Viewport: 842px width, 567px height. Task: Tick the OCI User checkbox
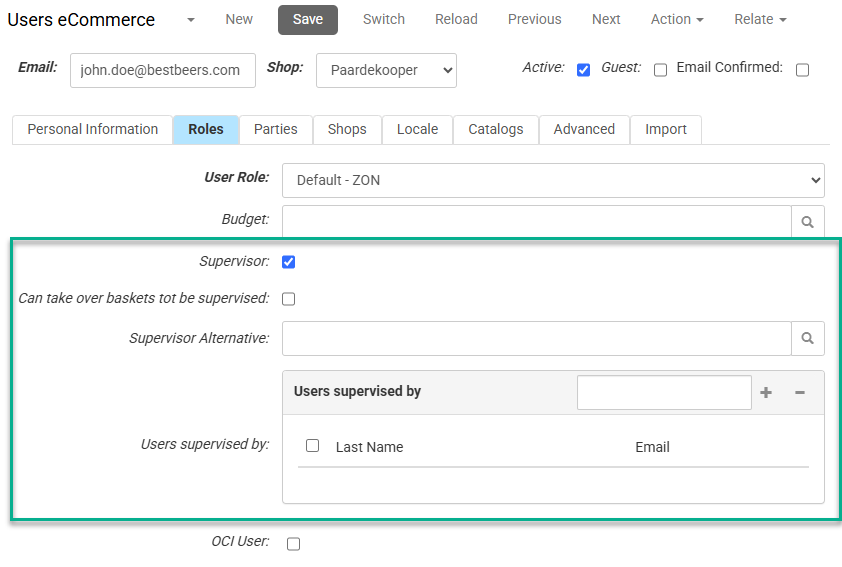293,543
